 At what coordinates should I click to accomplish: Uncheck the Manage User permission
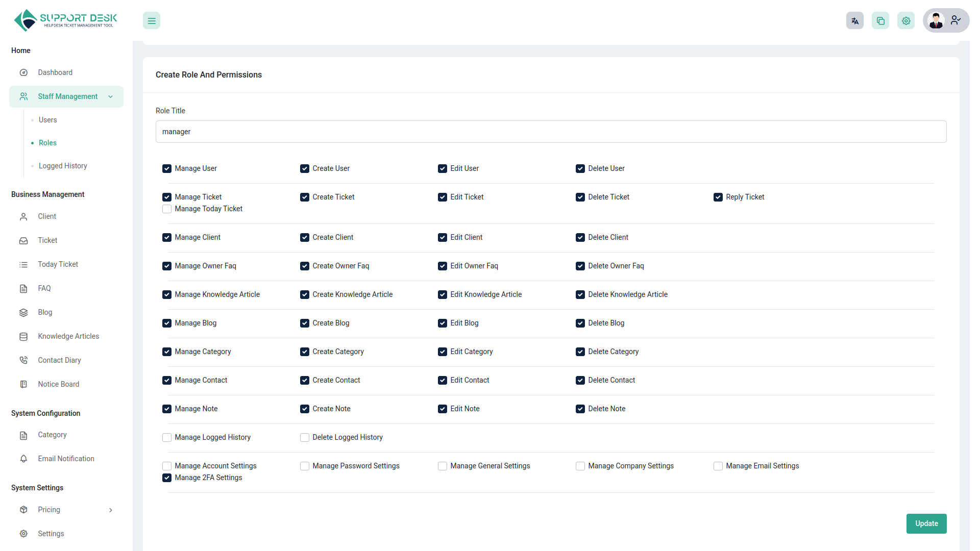point(166,168)
